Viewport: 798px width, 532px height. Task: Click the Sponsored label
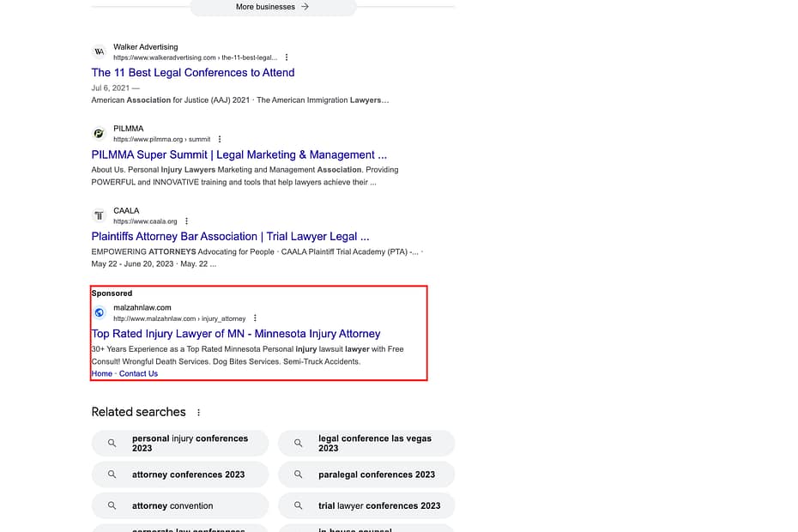click(x=112, y=293)
